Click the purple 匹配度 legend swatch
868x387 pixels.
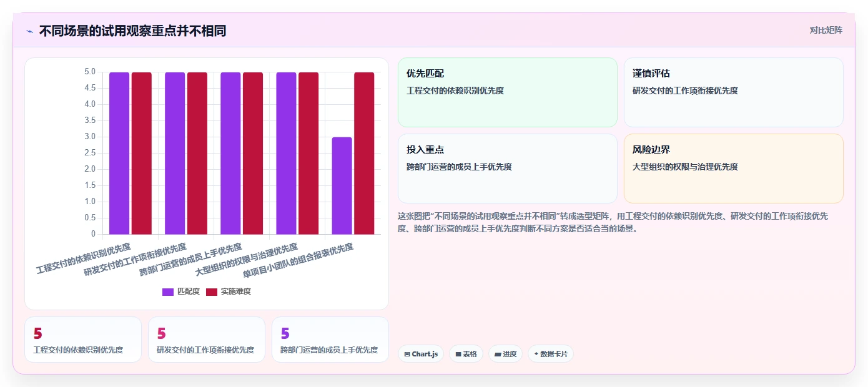coord(168,291)
